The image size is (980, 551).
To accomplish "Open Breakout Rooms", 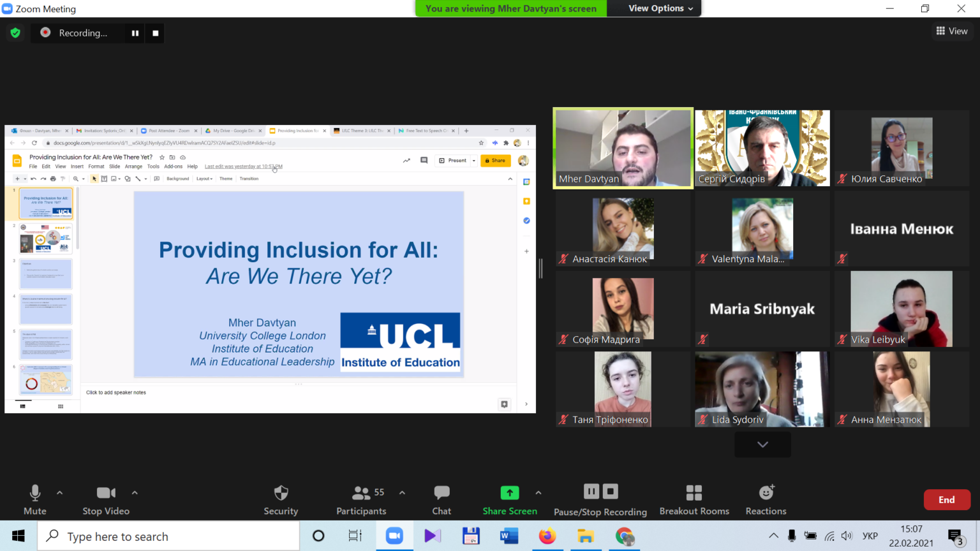I will (x=694, y=500).
